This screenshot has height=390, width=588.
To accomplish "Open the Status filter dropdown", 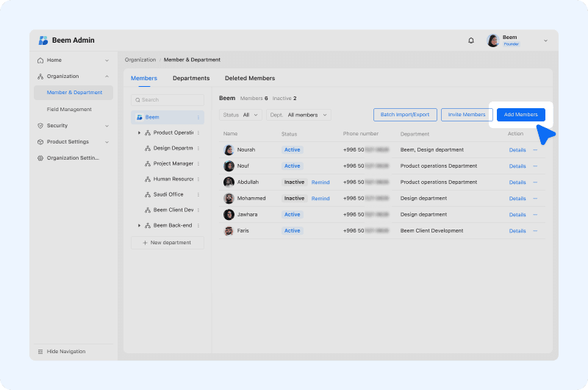I will point(240,115).
